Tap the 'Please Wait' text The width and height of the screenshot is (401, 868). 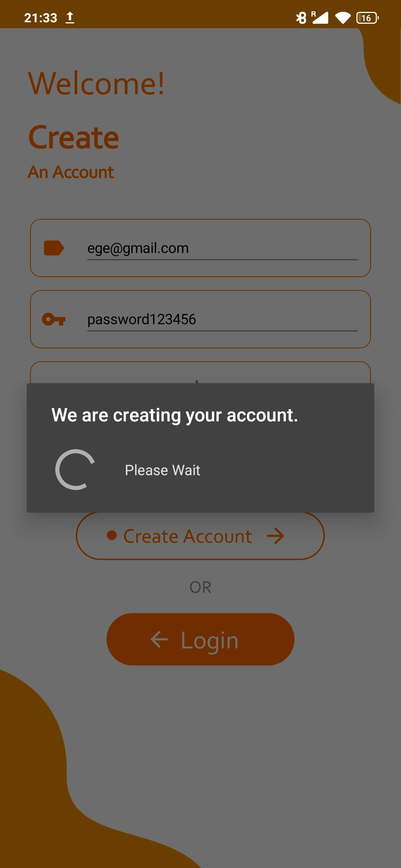(163, 470)
